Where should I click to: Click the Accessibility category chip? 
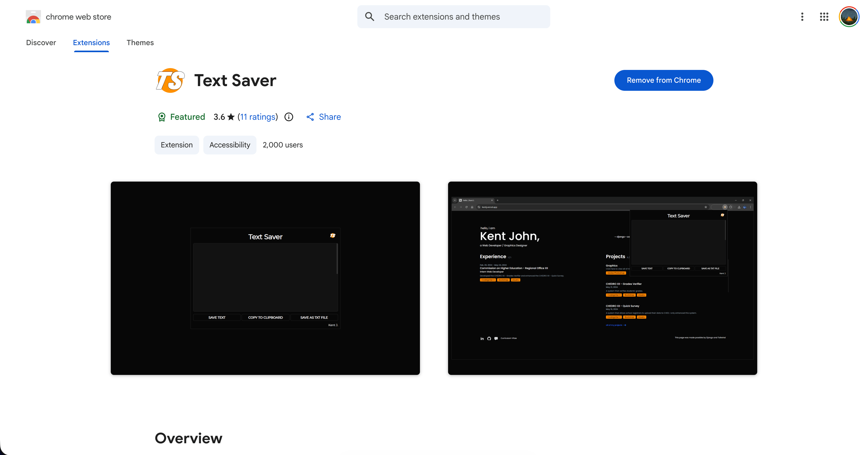coord(230,145)
